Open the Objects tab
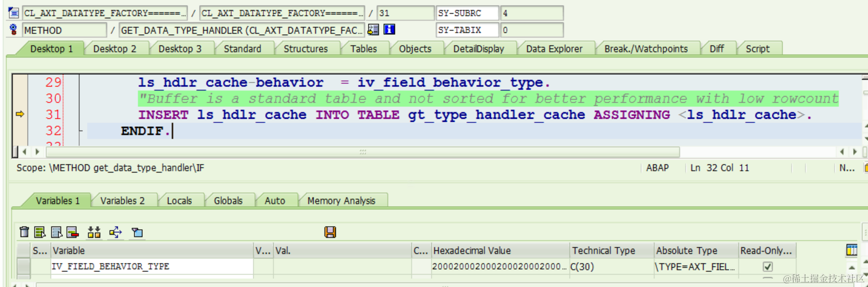The height and width of the screenshot is (287, 868). (415, 49)
